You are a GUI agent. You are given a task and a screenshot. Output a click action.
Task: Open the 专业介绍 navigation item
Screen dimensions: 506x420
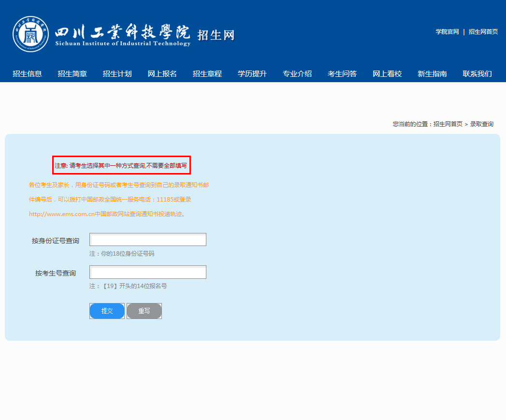pyautogui.click(x=297, y=74)
